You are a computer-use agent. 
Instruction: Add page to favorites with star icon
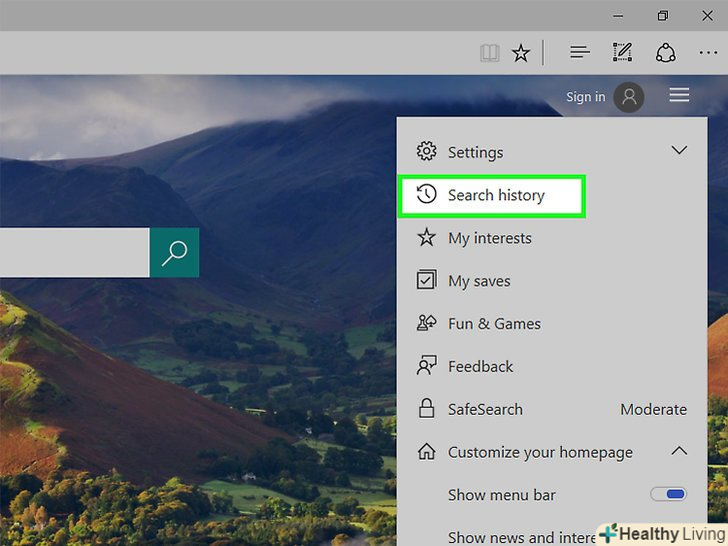pos(521,53)
